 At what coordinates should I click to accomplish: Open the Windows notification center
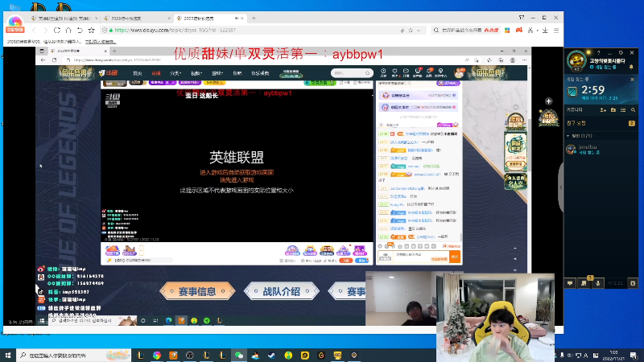click(x=634, y=356)
